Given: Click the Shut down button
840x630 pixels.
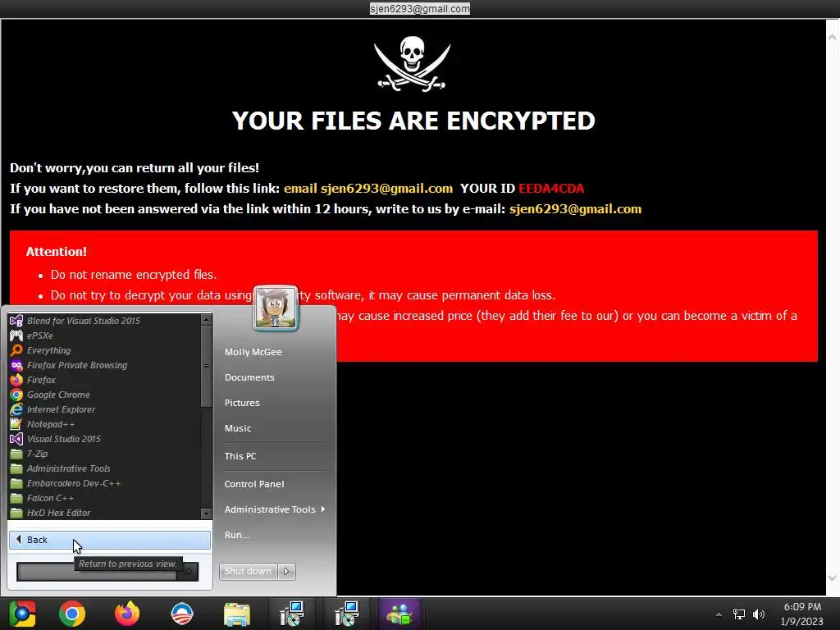Looking at the screenshot, I should coord(248,571).
